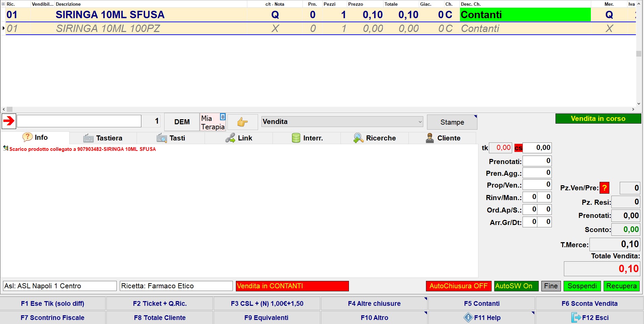This screenshot has height=324, width=644.
Task: Click the product code input field
Action: (x=79, y=121)
